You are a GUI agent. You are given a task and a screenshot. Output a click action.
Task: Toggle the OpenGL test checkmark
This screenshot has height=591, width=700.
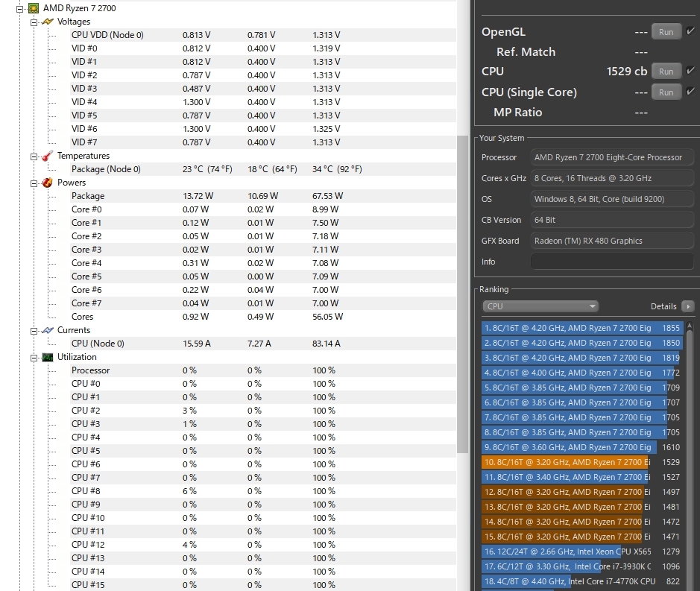tap(690, 31)
